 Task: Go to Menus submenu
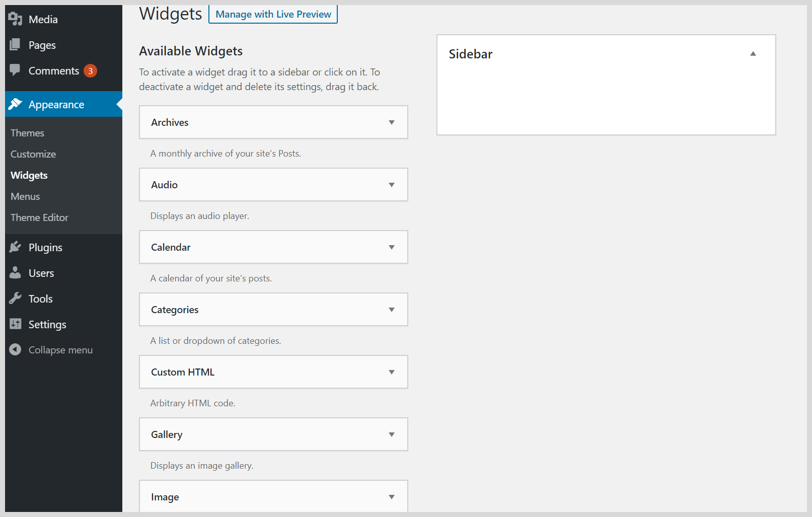tap(25, 196)
